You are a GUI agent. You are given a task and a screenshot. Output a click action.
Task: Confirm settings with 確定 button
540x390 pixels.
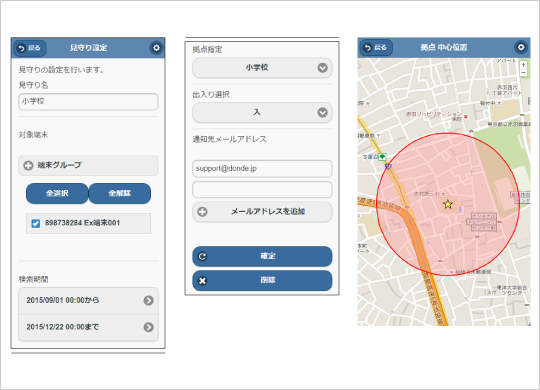click(x=262, y=256)
